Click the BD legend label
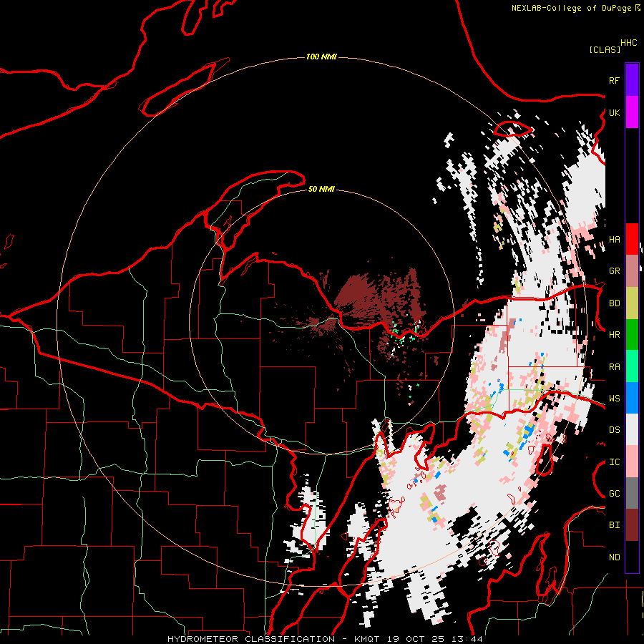The height and width of the screenshot is (644, 644). (614, 303)
